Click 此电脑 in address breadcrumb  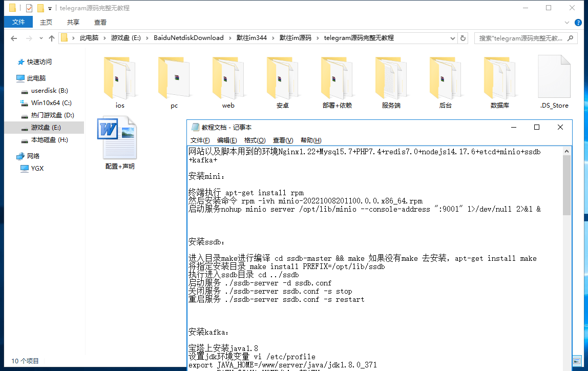pyautogui.click(x=89, y=38)
